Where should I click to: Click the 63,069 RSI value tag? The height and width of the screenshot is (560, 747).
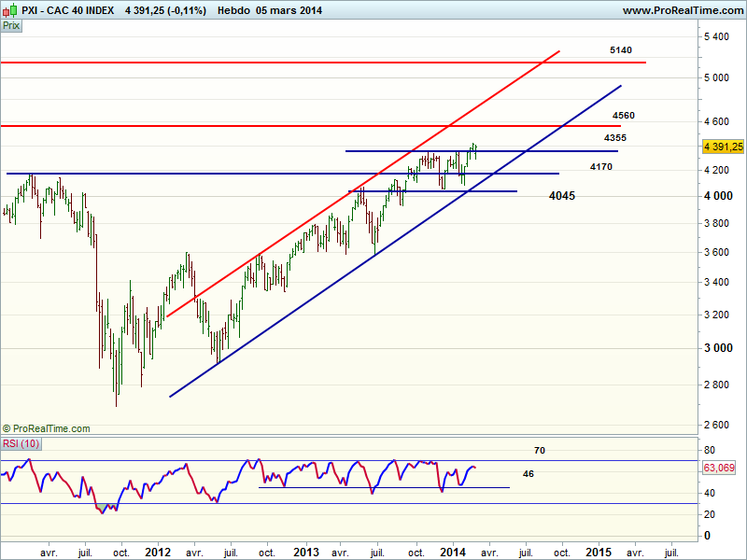click(x=720, y=469)
